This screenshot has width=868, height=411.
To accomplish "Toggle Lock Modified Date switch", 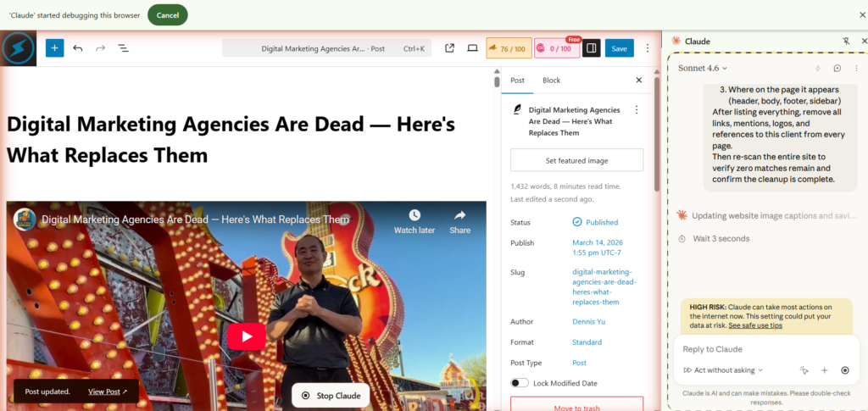I will coord(520,383).
